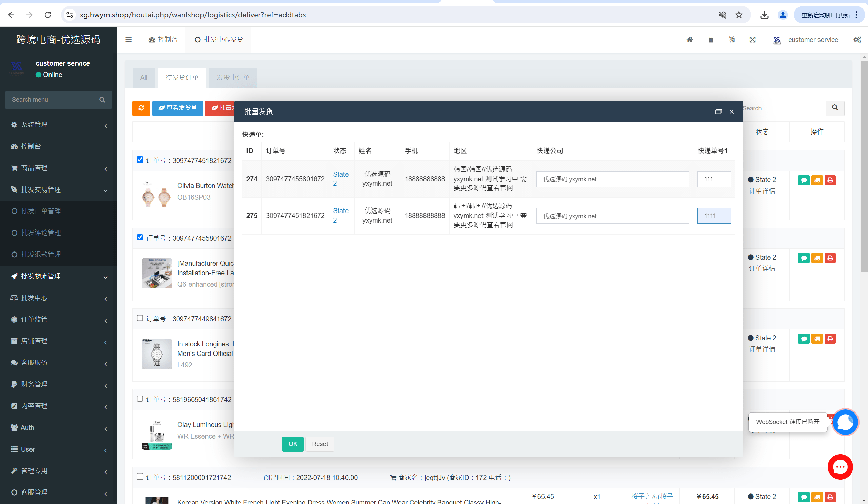Open the settings cogs icon at top right
Viewport: 868px width, 504px height.
pos(857,40)
